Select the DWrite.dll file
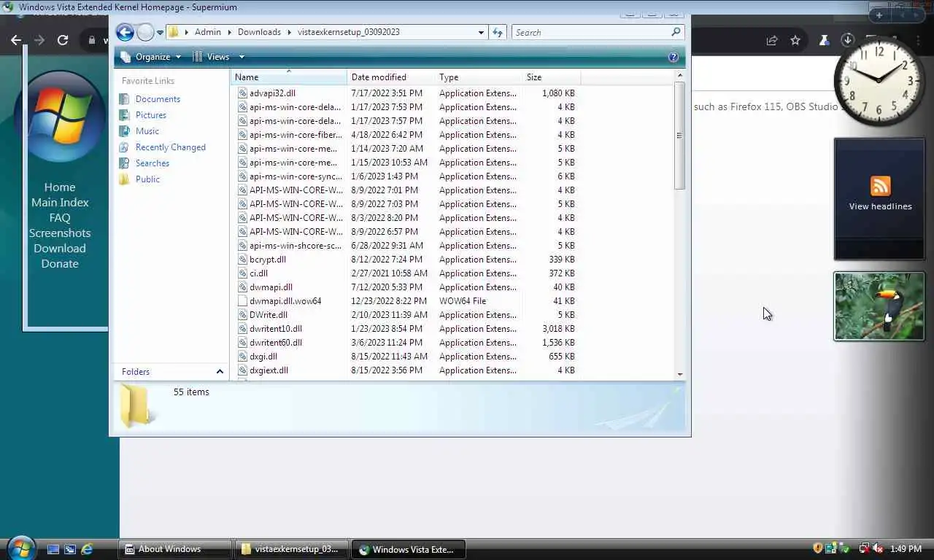Viewport: 934px width, 560px height. pyautogui.click(x=269, y=315)
